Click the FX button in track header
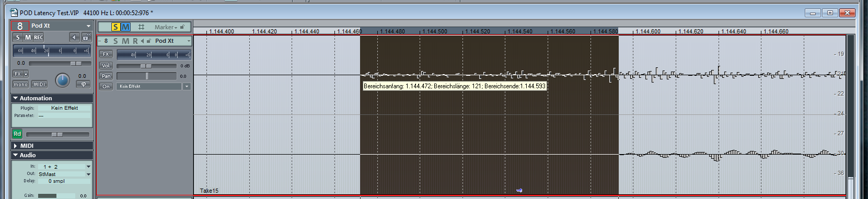Viewport: 868px width, 199px height. [x=106, y=54]
